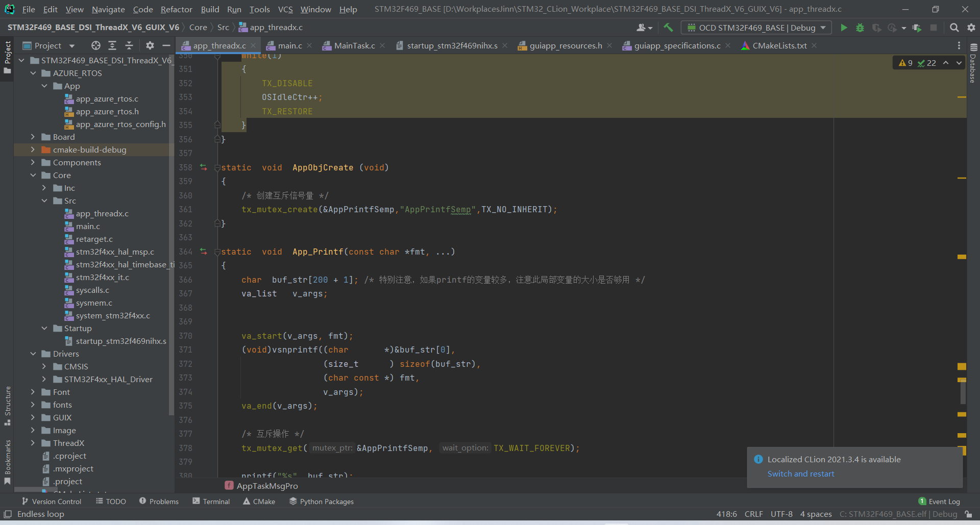
Task: Click the editor vertical scrollbar thumb
Action: [963, 392]
